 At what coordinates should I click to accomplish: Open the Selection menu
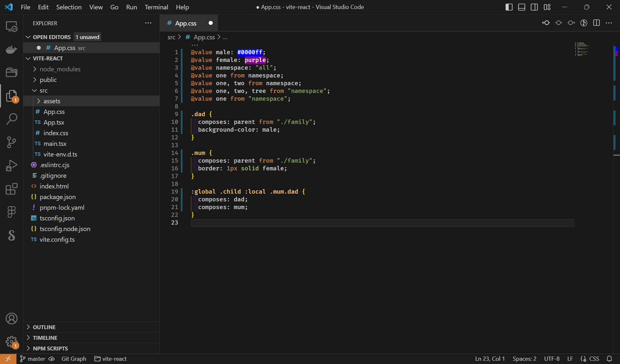69,7
